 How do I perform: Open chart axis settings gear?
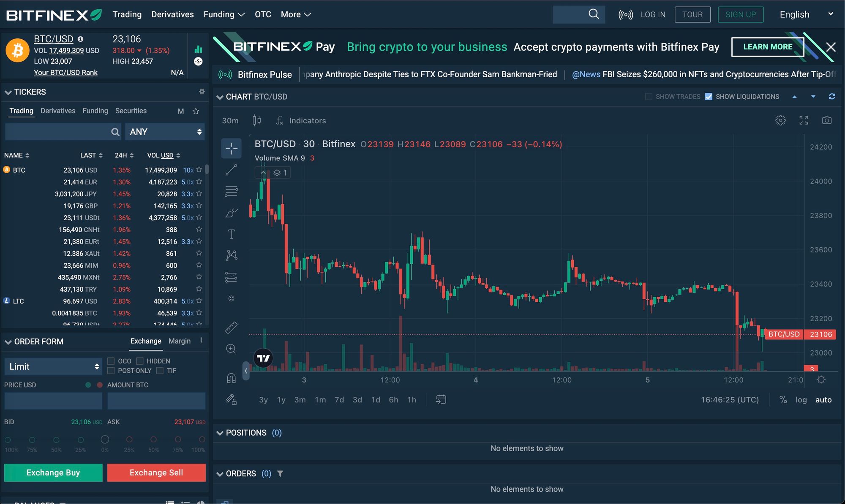(821, 379)
